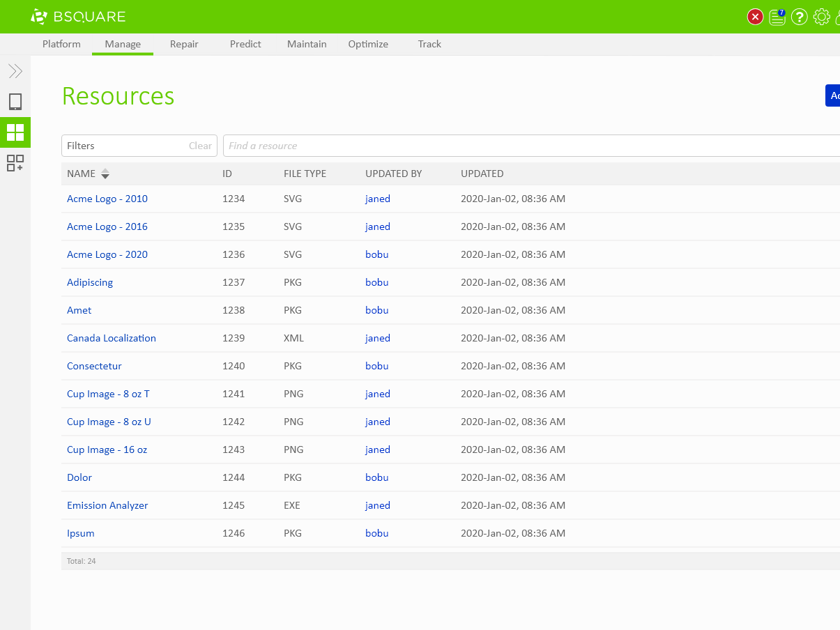840x630 pixels.
Task: Open the Optimize tab
Action: pyautogui.click(x=368, y=44)
